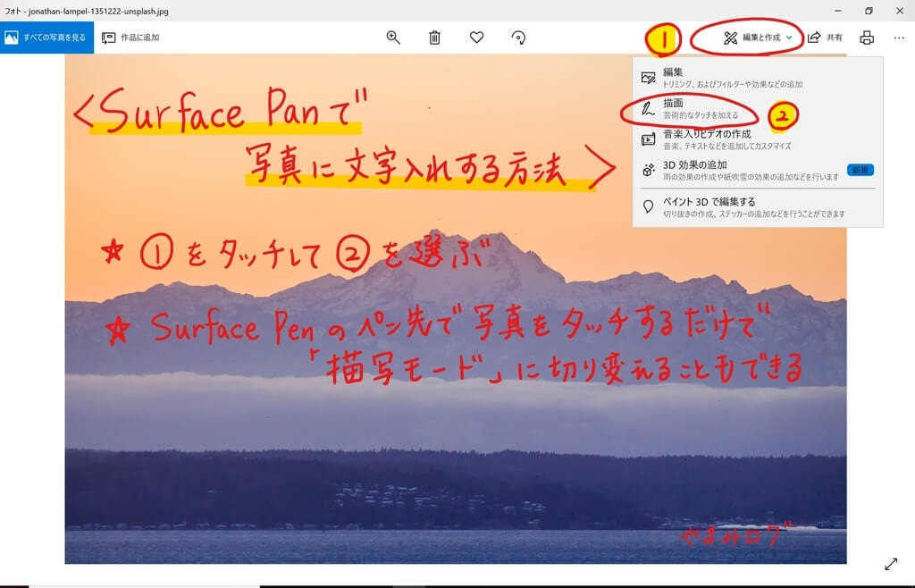Click the music note icon beside 音楽入りビデオの作成

647,140
